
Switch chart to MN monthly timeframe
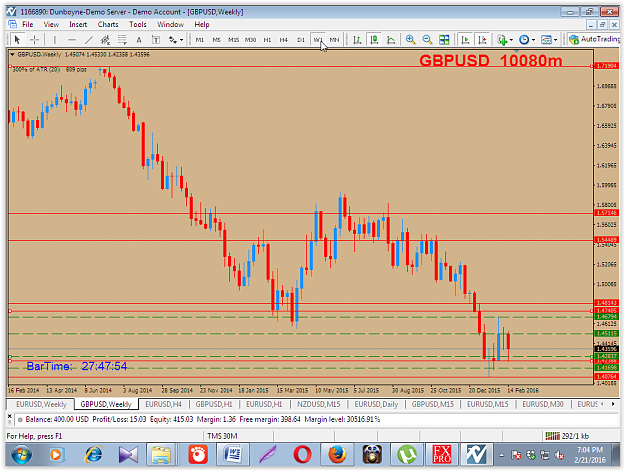(334, 39)
